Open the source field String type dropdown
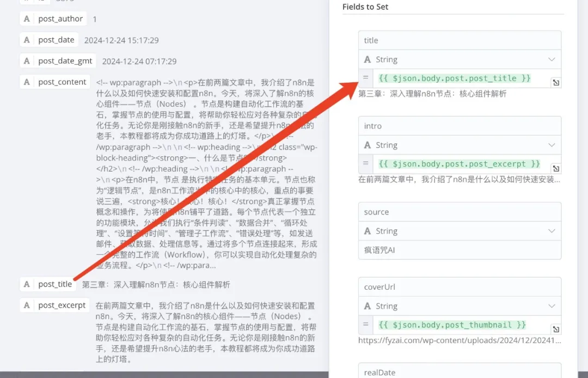Viewport: 588px width, 378px height. [x=460, y=231]
